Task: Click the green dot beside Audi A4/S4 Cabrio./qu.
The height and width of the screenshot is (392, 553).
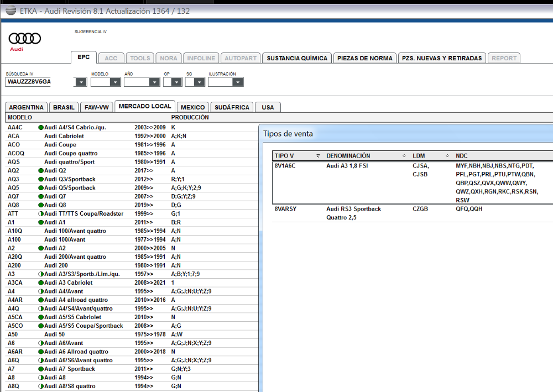Action: 41,127
